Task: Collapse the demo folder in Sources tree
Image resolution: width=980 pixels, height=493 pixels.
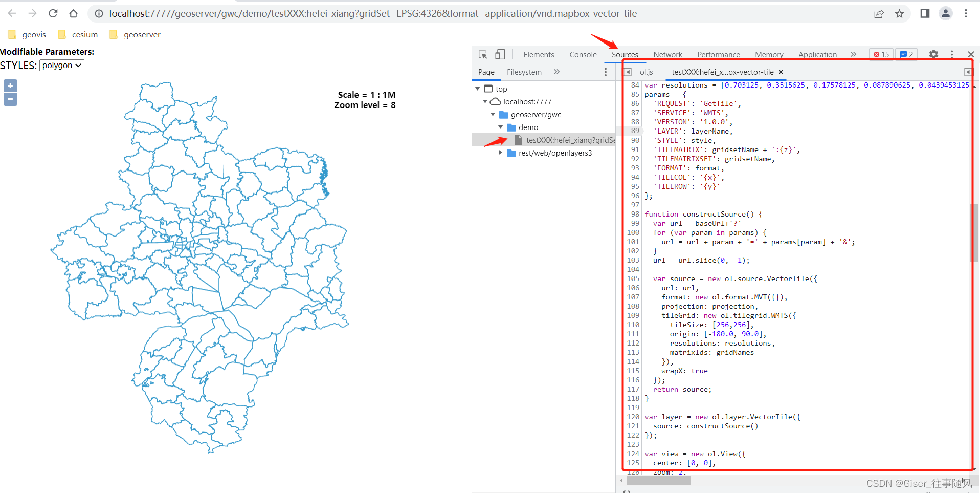Action: pyautogui.click(x=501, y=127)
